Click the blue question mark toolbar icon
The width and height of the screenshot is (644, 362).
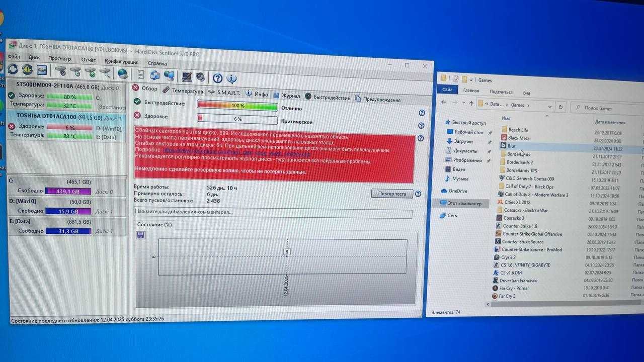pos(217,78)
